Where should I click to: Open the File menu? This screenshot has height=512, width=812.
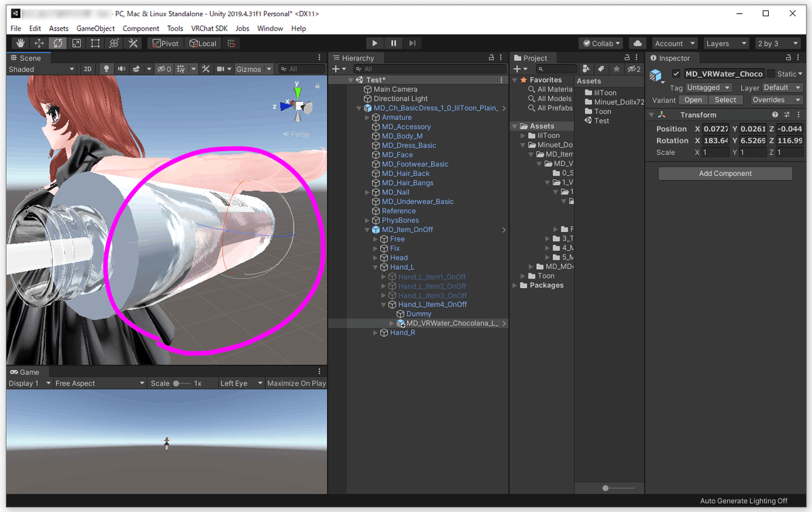click(16, 28)
